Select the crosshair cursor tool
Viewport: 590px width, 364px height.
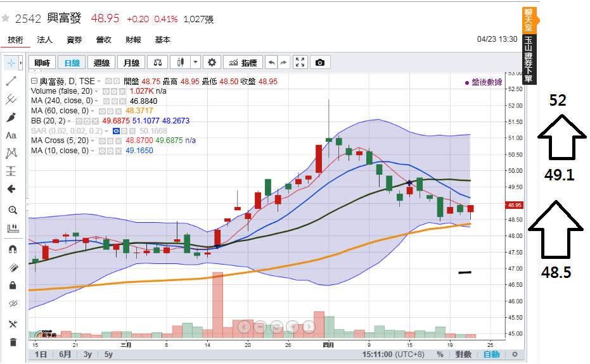11,63
